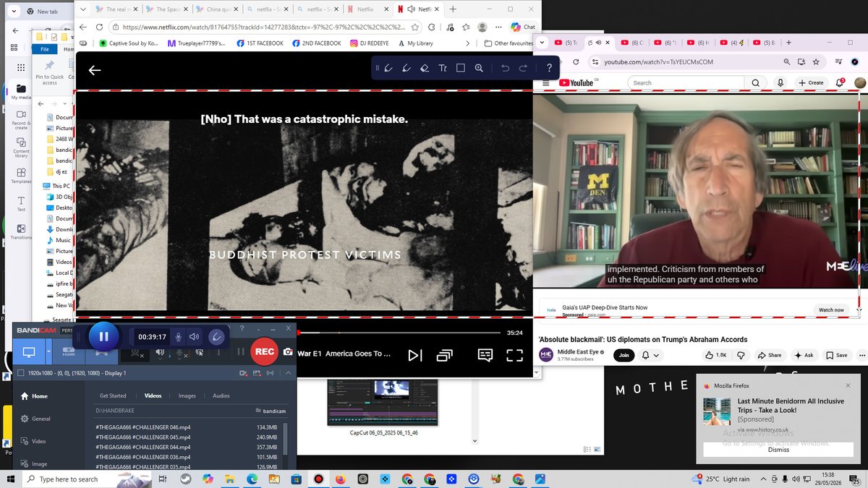
Task: Click YouTube voice search microphone
Action: pos(780,83)
